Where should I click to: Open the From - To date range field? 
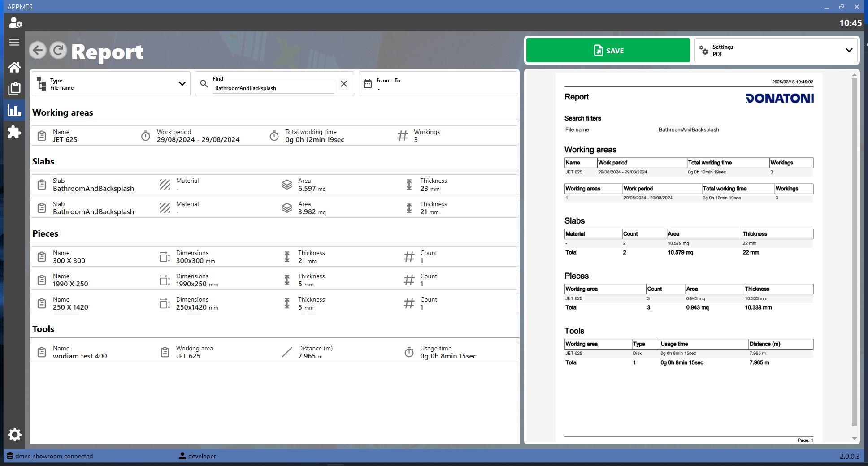(438, 84)
